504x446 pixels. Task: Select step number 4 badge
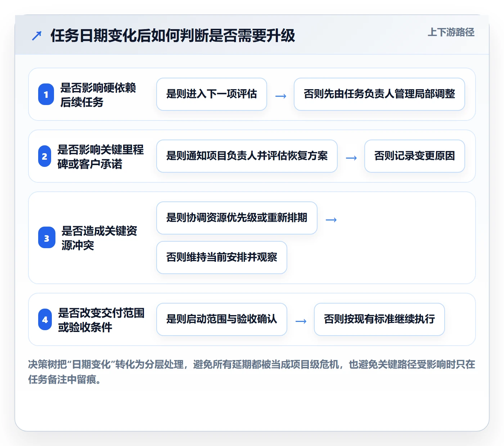(x=45, y=319)
